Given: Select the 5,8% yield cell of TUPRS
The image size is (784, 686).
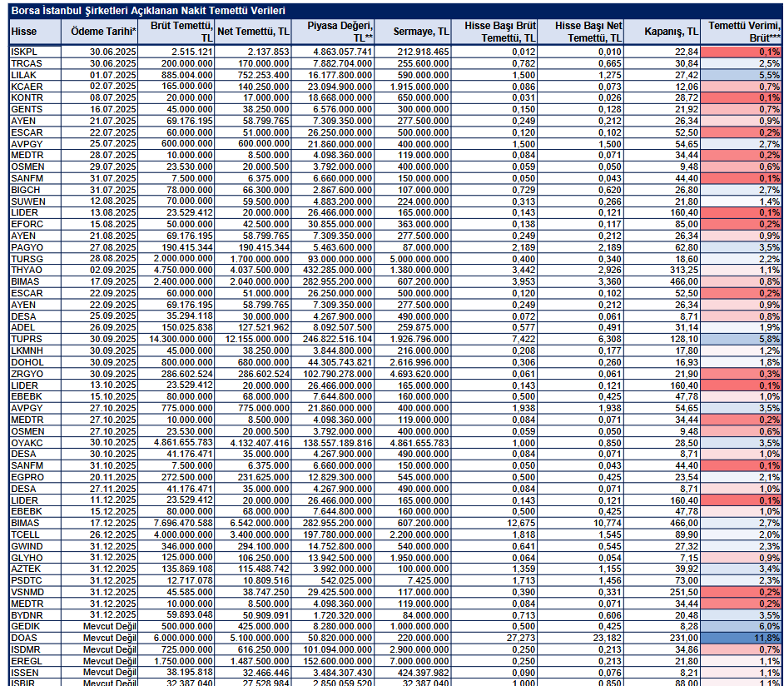Looking at the screenshot, I should [x=742, y=339].
